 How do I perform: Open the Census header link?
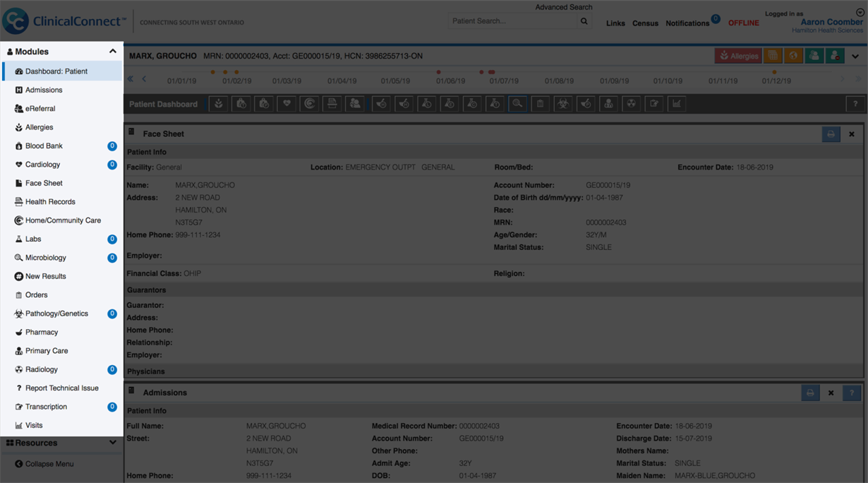pyautogui.click(x=645, y=23)
